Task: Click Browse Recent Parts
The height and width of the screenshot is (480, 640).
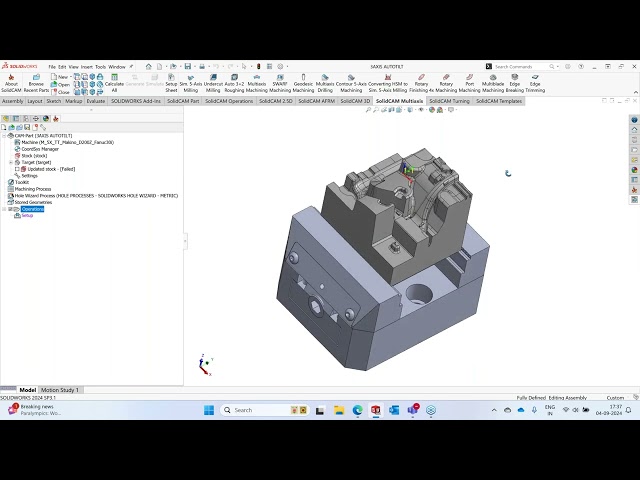Action: pos(36,83)
